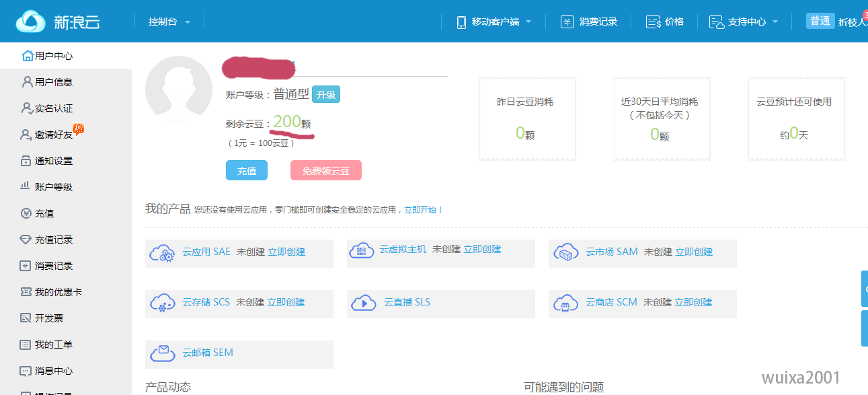Click the 折枝人 username in top bar

coord(853,22)
